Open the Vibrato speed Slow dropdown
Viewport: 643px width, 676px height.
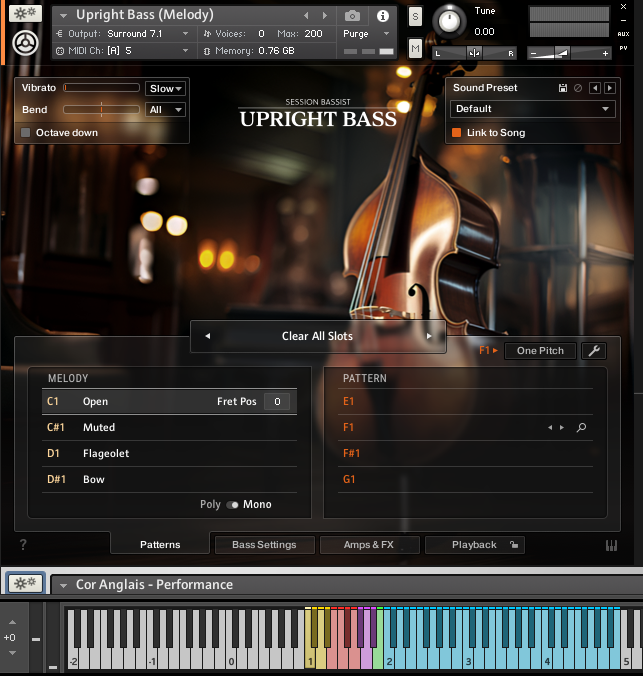(x=165, y=88)
